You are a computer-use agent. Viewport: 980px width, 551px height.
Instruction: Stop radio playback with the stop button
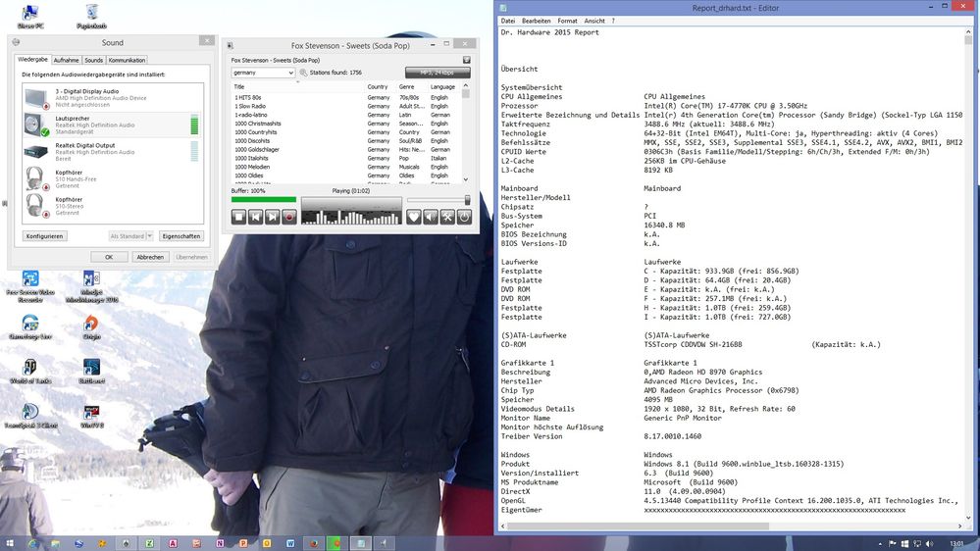click(x=239, y=217)
